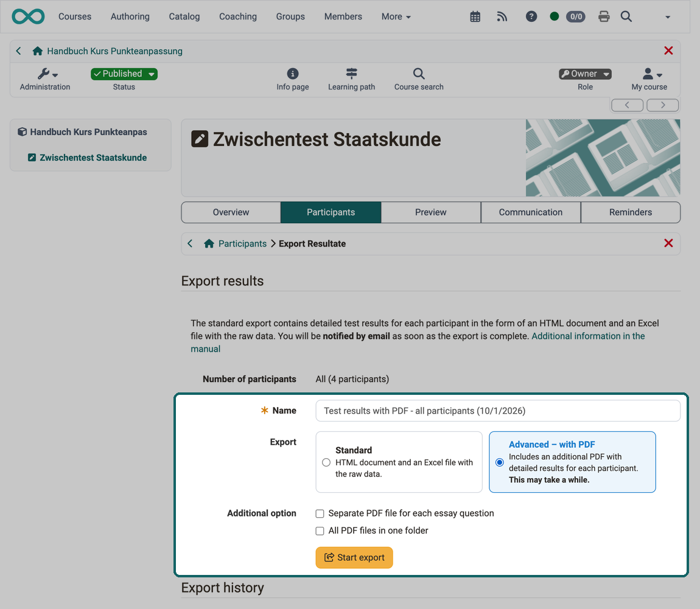Check Separate PDF file for each essay question
This screenshot has width=700, height=609.
click(320, 513)
